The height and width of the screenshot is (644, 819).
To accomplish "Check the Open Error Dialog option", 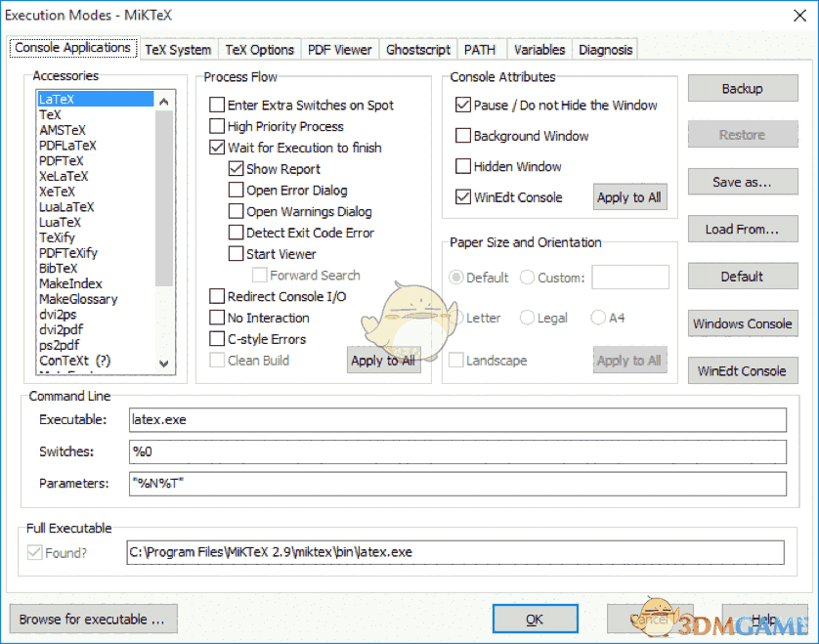I will 236,190.
